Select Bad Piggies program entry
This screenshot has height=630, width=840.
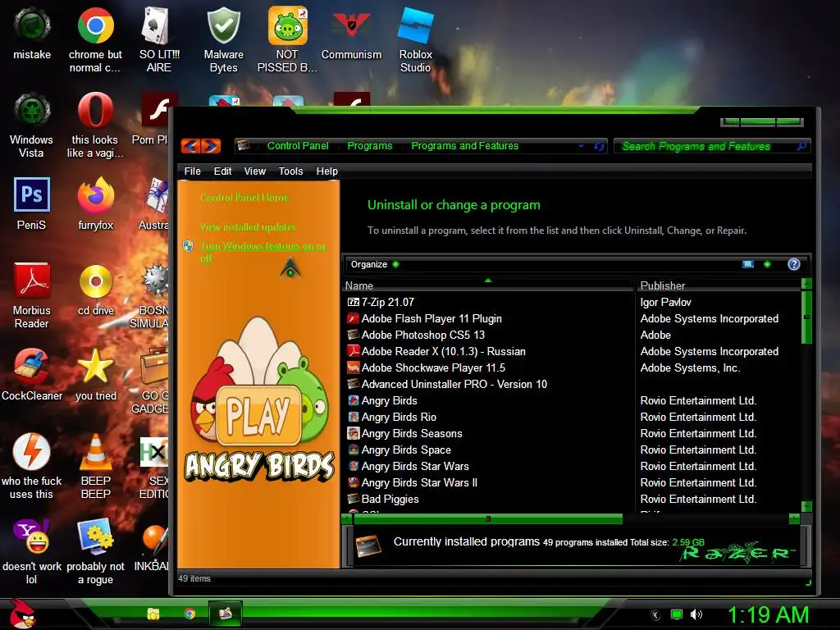[390, 499]
